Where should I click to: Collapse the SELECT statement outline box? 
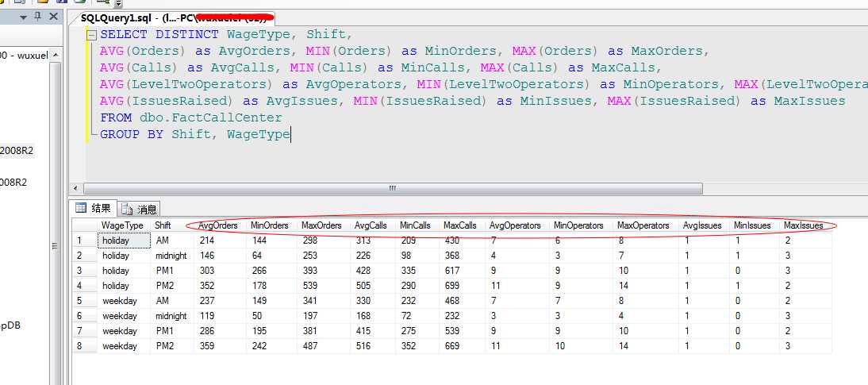pyautogui.click(x=92, y=35)
